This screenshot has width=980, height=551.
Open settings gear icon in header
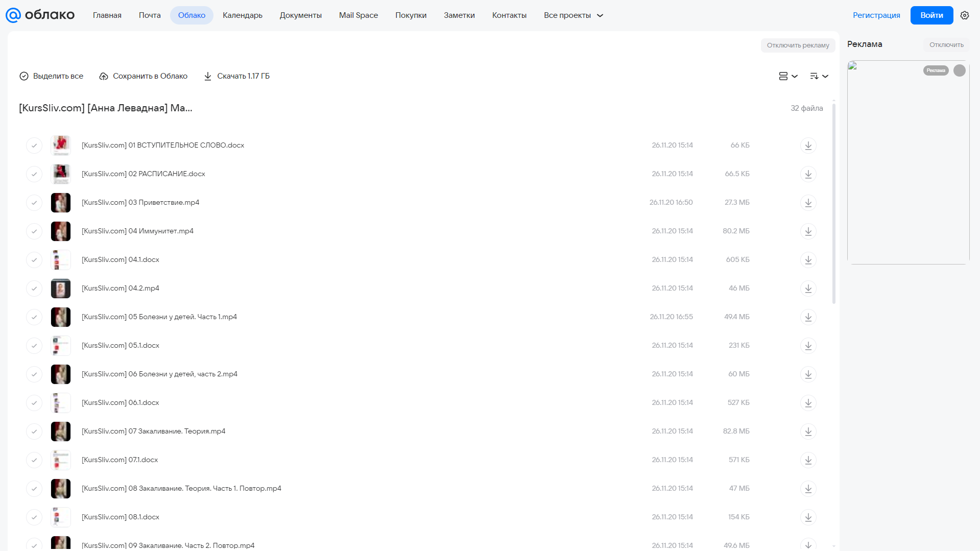pos(965,15)
